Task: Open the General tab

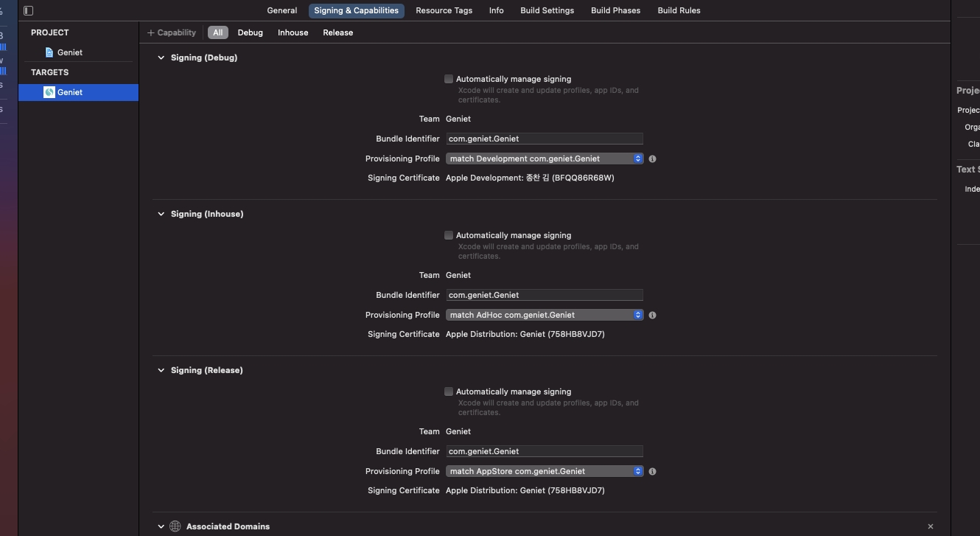Action: pos(282,10)
